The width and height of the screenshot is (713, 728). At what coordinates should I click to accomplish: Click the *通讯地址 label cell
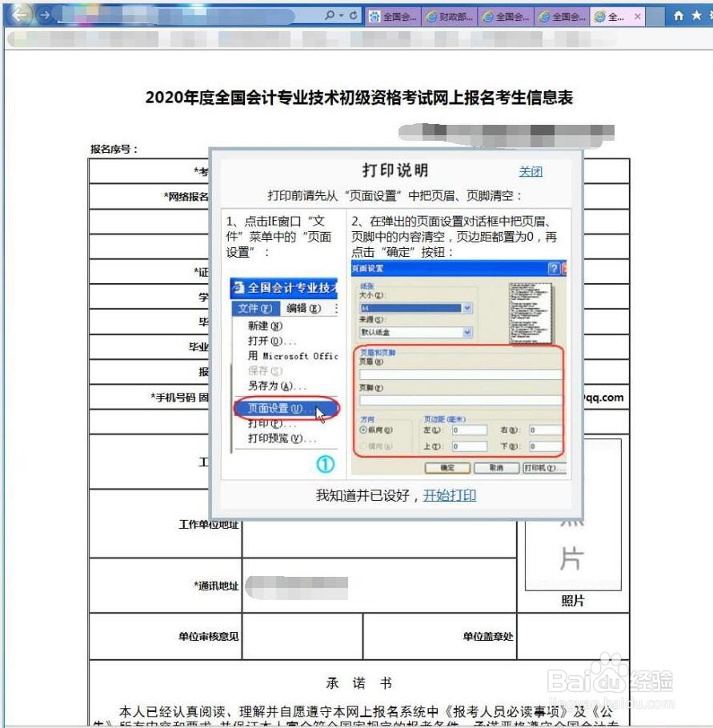[166, 586]
